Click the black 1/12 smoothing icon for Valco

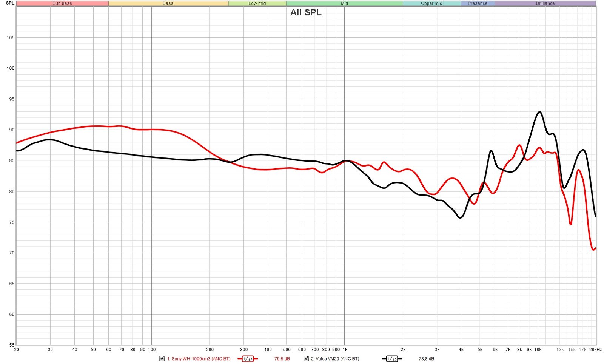coord(392,359)
